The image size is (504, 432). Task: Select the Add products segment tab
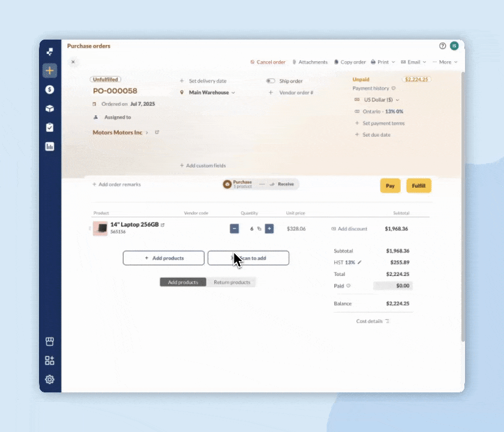click(x=183, y=282)
